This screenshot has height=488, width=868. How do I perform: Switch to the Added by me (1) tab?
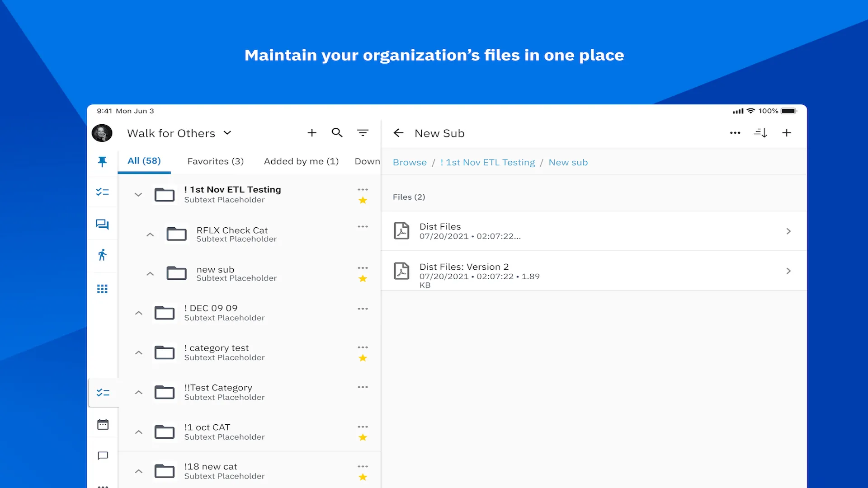pos(302,160)
